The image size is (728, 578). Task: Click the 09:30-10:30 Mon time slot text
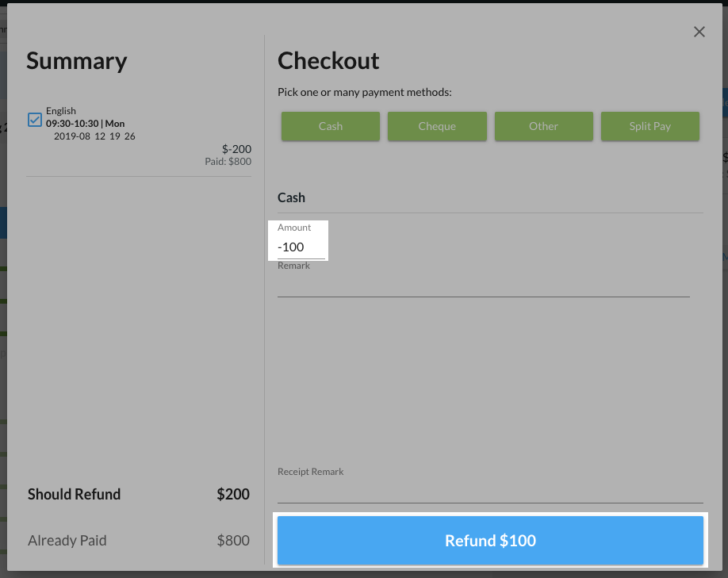(85, 124)
